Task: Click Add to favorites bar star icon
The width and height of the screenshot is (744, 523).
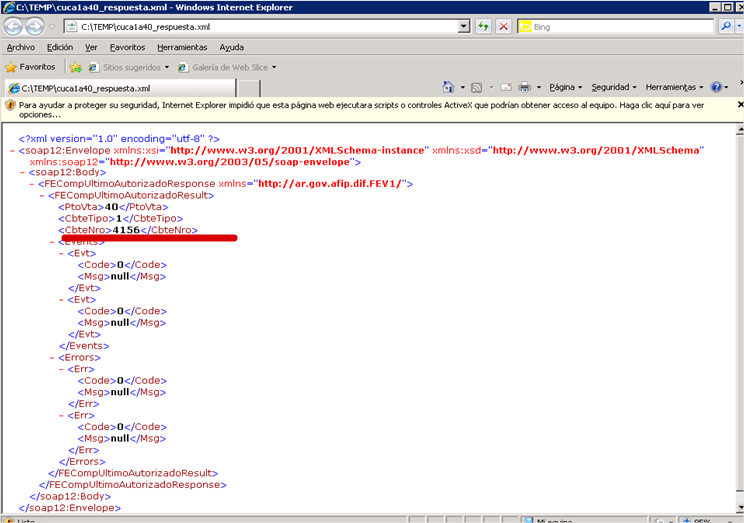Action: 75,67
